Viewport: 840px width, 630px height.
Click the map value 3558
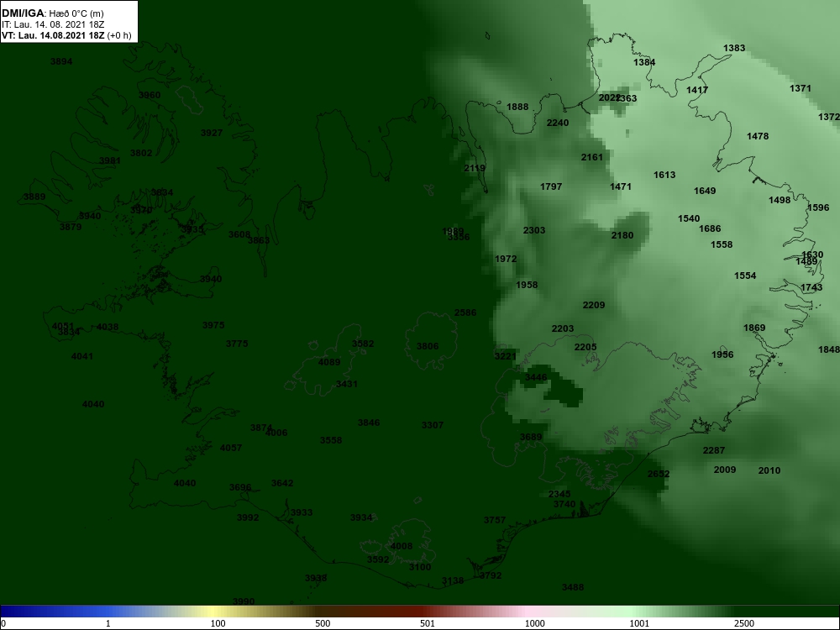coord(330,440)
